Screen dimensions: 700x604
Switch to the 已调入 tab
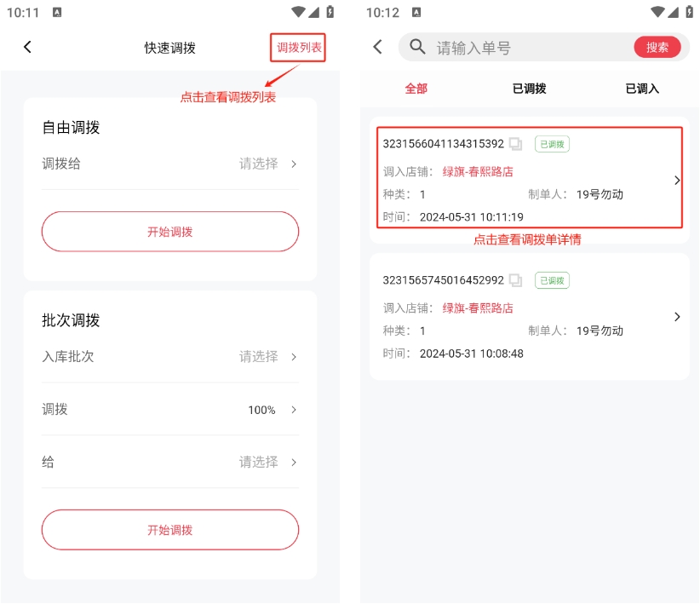pos(642,89)
